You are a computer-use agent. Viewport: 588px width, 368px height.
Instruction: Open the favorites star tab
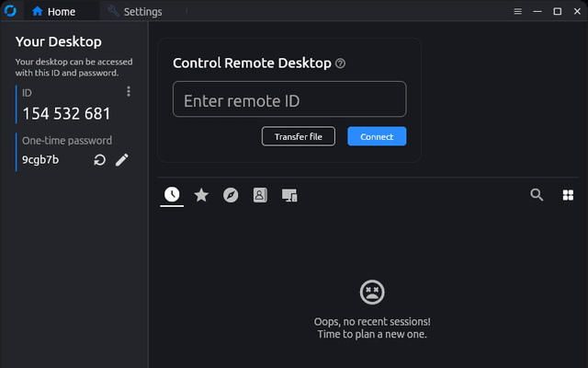pos(201,195)
